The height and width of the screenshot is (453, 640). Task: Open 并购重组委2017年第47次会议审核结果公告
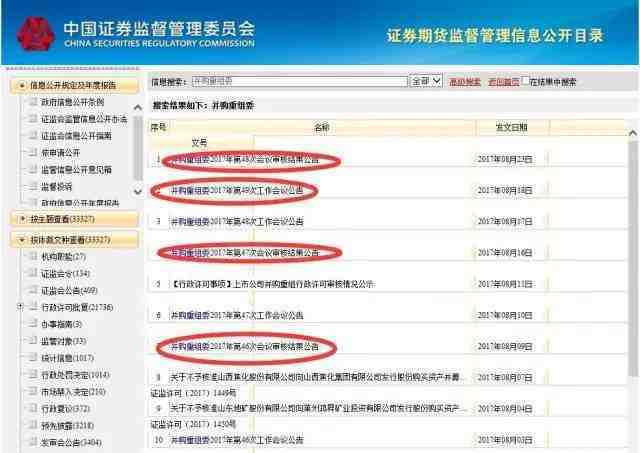click(x=245, y=253)
